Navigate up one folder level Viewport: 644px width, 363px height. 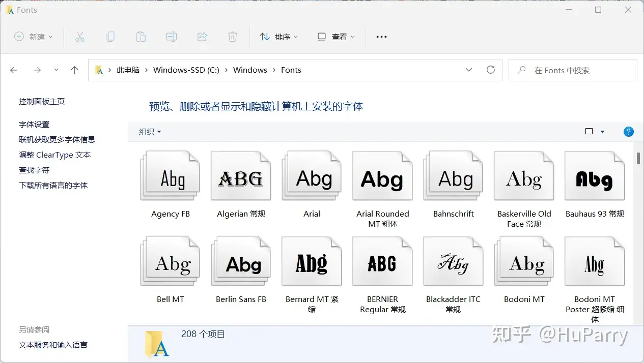click(x=75, y=70)
